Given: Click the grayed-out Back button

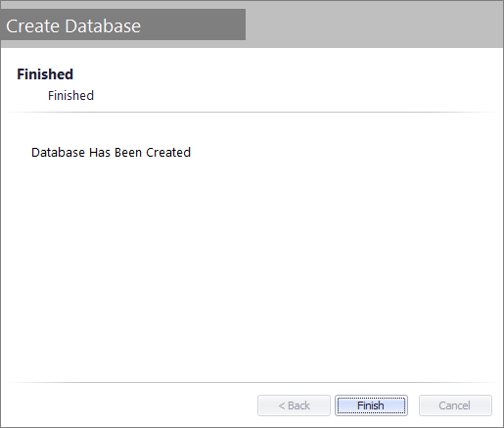Looking at the screenshot, I should [294, 405].
